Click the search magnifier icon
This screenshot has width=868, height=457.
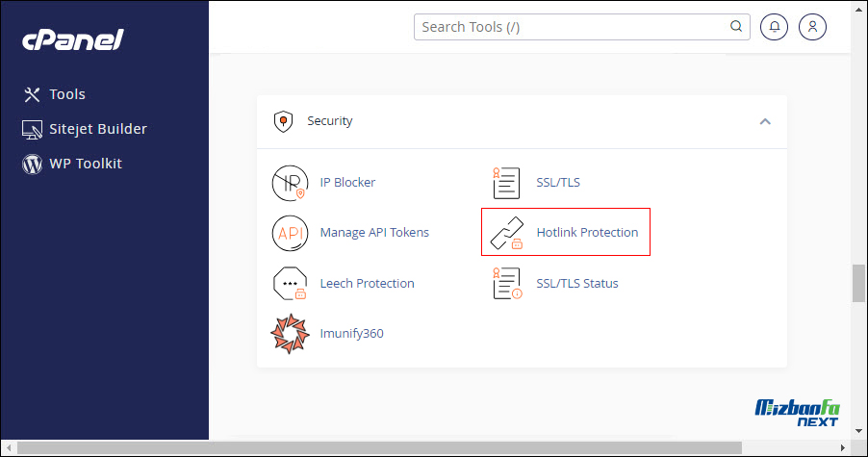point(736,27)
